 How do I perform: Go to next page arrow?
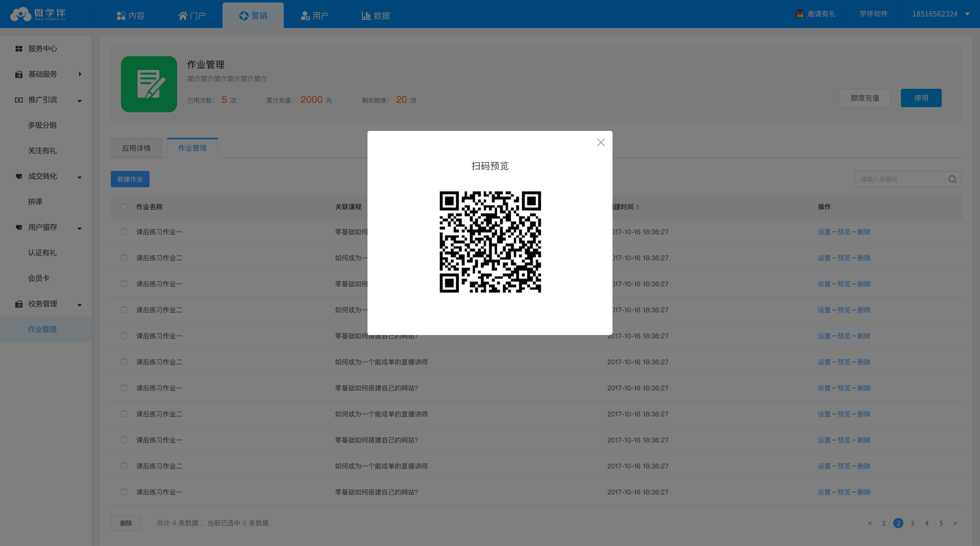955,523
